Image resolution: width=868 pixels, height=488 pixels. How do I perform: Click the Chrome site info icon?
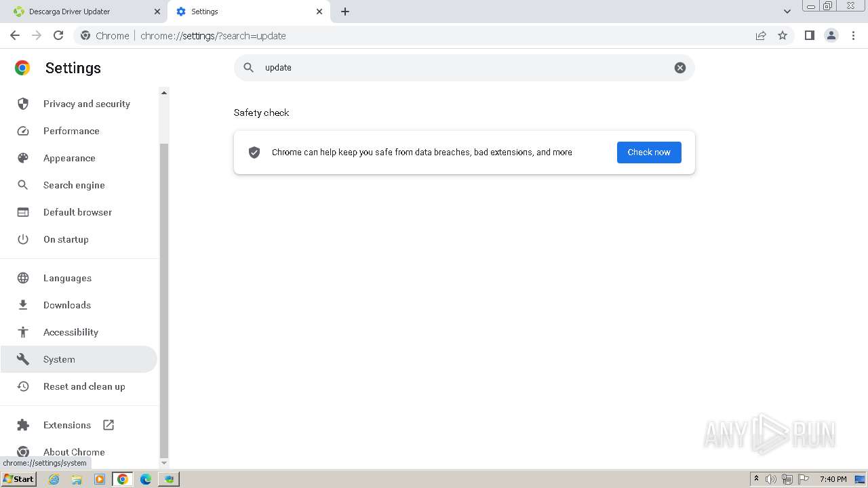click(x=85, y=35)
